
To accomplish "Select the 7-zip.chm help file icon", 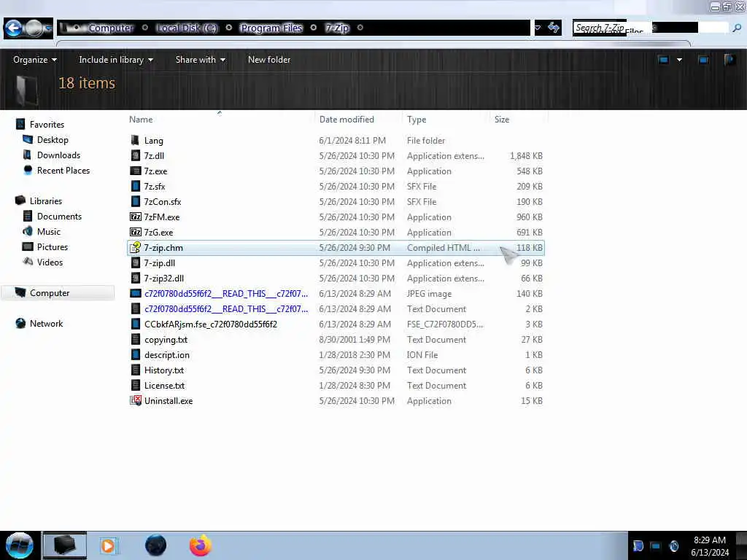I will [x=136, y=247].
